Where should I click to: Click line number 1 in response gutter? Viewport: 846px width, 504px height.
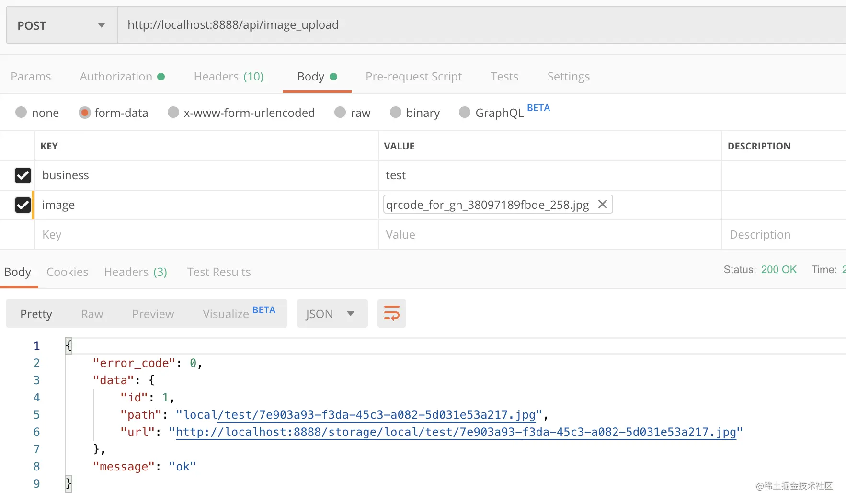[x=37, y=346]
